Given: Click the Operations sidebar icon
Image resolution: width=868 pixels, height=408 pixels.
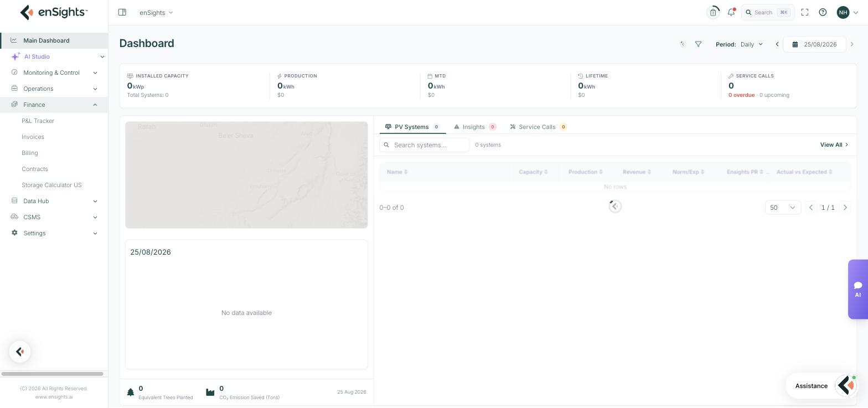Looking at the screenshot, I should click(14, 89).
